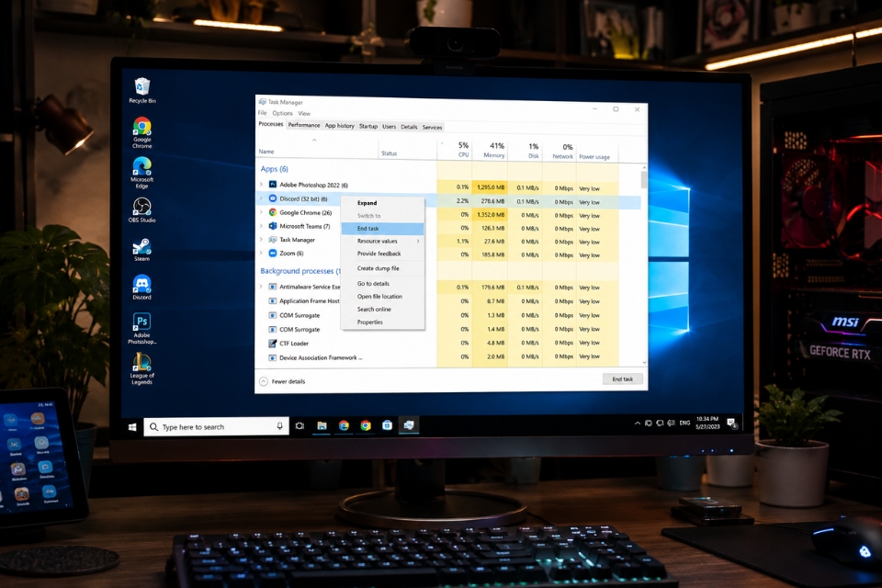
Task: Show hidden tray icons chevron
Action: pyautogui.click(x=638, y=424)
